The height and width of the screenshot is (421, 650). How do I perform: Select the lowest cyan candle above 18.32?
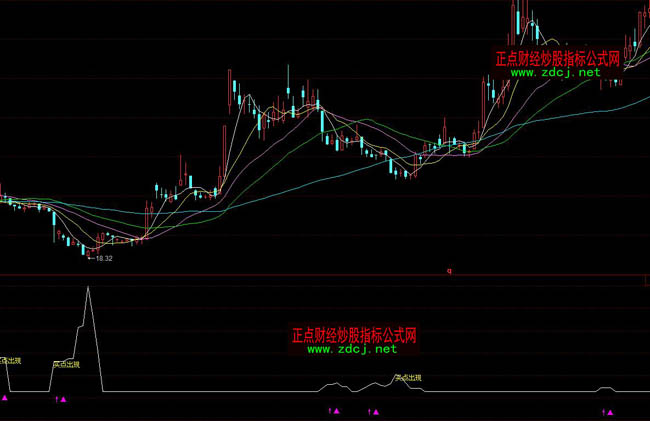pyautogui.click(x=84, y=249)
